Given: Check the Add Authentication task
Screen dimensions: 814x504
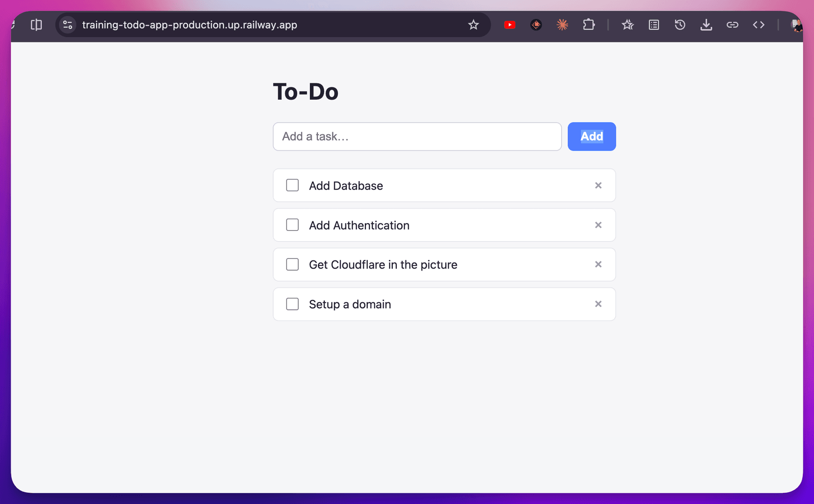Looking at the screenshot, I should 293,225.
